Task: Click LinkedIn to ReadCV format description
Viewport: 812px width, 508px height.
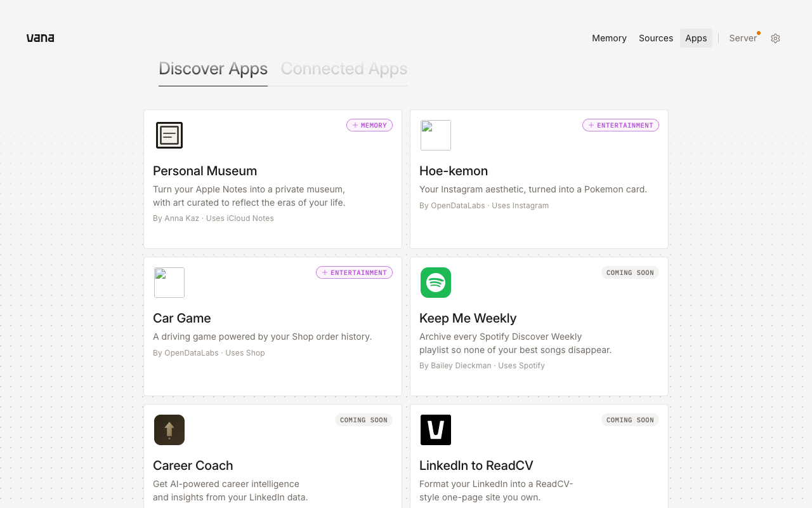Action: click(x=496, y=491)
